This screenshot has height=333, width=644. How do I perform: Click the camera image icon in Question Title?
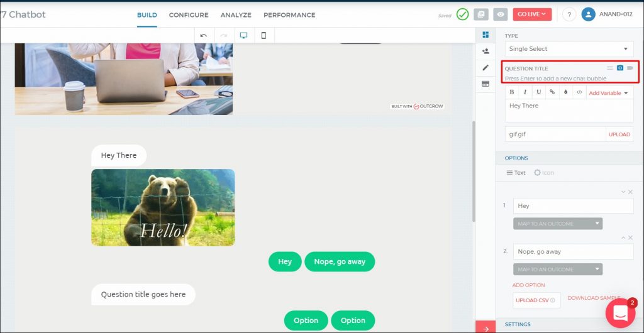[x=620, y=68]
